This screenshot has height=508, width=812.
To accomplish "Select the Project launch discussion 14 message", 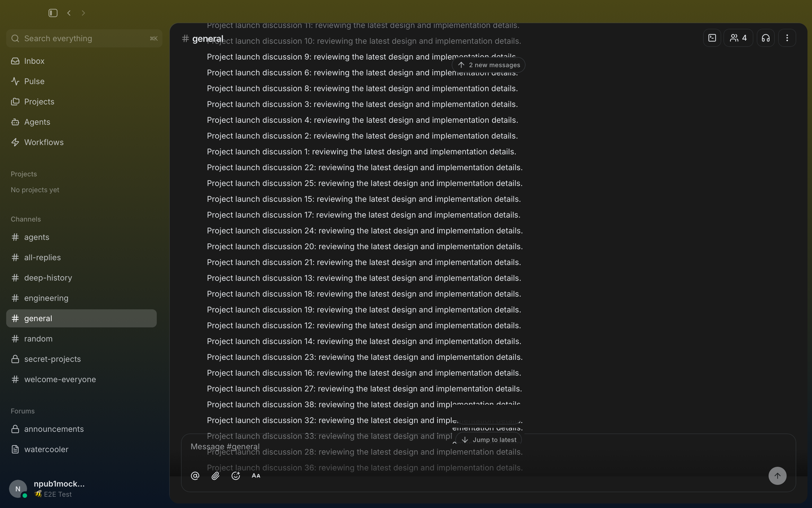I will 364,341.
